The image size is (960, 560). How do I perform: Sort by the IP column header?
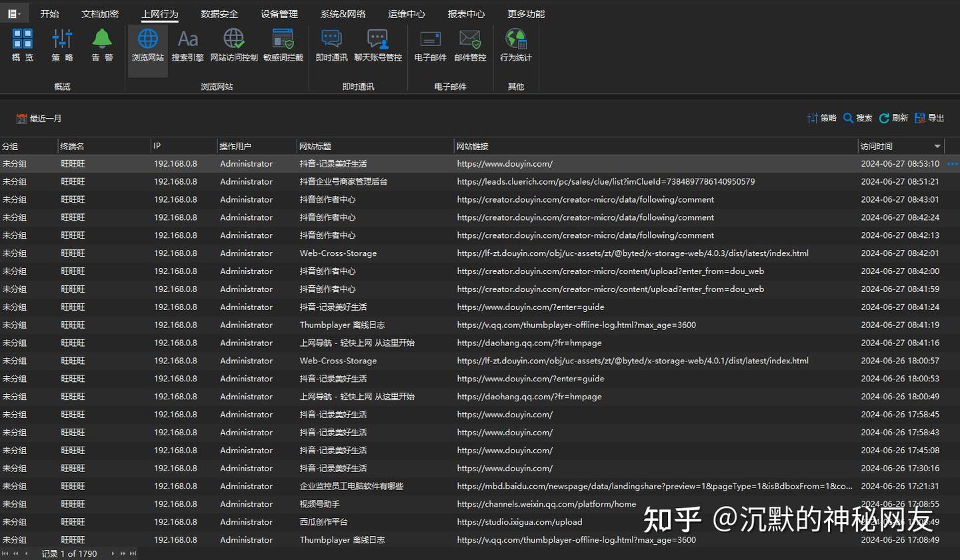coord(184,147)
